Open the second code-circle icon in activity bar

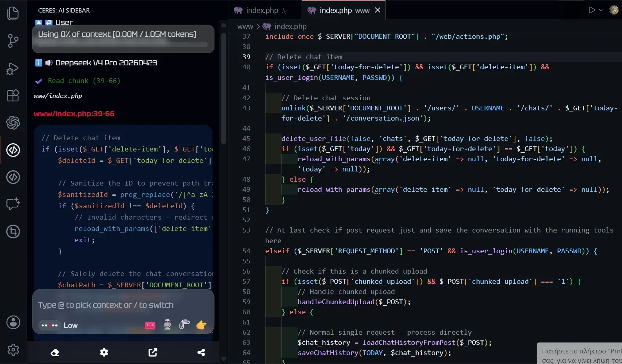(x=13, y=177)
